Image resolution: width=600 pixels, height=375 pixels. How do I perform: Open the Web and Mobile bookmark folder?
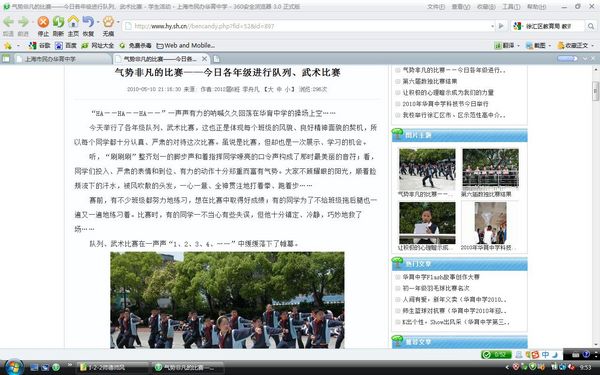186,46
